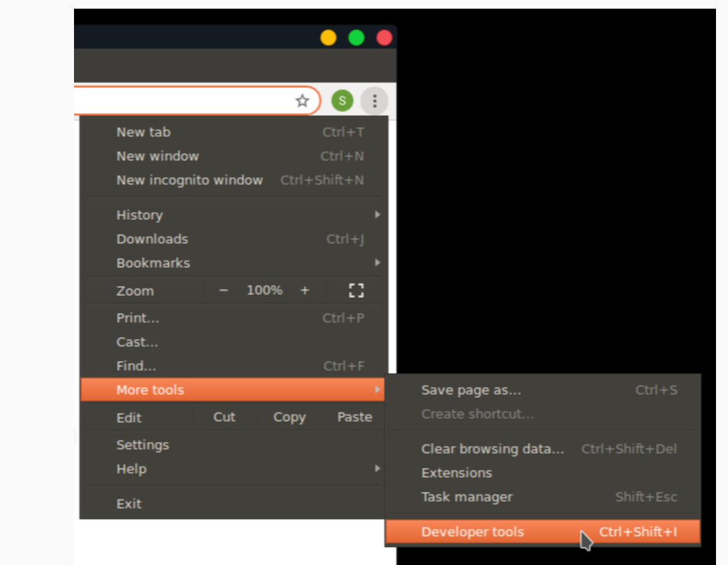This screenshot has width=728, height=565.
Task: Increase zoom with the plus button
Action: click(305, 290)
